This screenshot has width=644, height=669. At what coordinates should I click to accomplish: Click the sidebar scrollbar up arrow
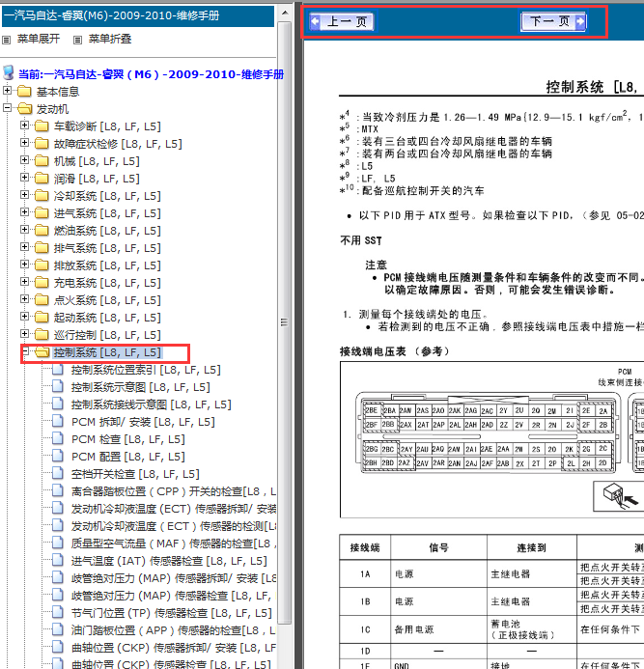pyautogui.click(x=285, y=13)
